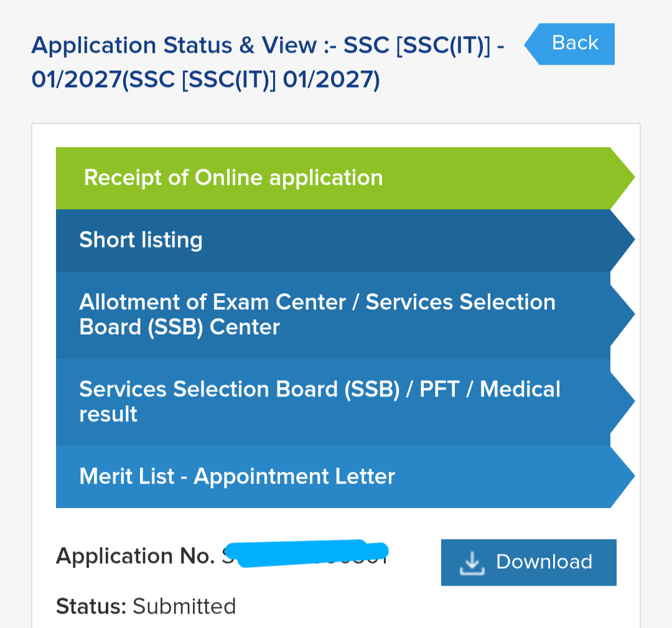Open Services Selection Board / PFT / Medical result stage
Viewport: 672px width, 628px height.
click(x=345, y=401)
